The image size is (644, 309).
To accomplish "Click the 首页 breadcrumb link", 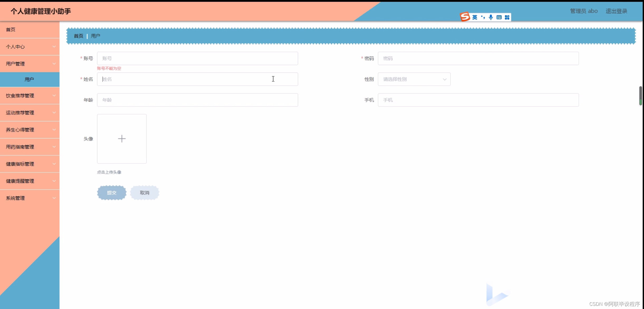I will [78, 36].
